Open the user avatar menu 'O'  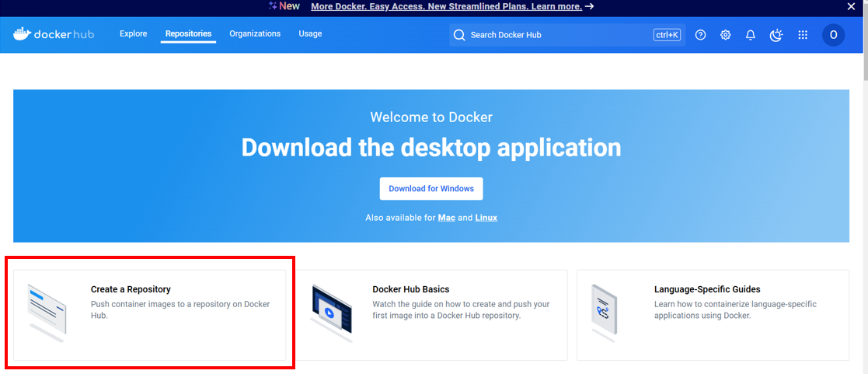(833, 35)
